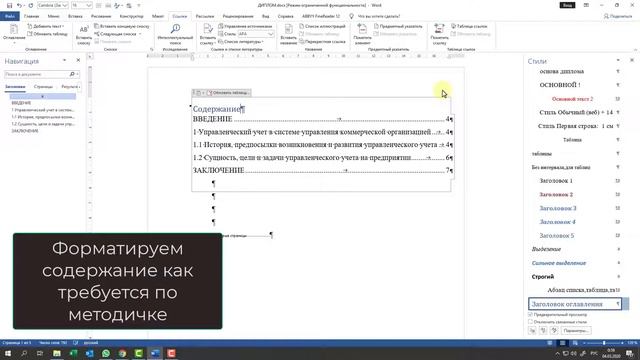Close the Навигация pane
The height and width of the screenshot is (360, 640).
78,60
